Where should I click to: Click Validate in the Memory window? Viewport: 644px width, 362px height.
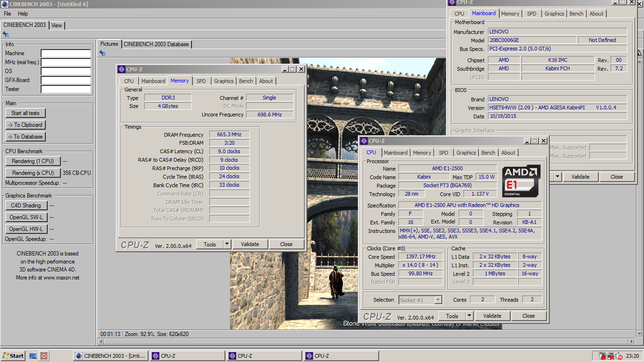tap(250, 244)
